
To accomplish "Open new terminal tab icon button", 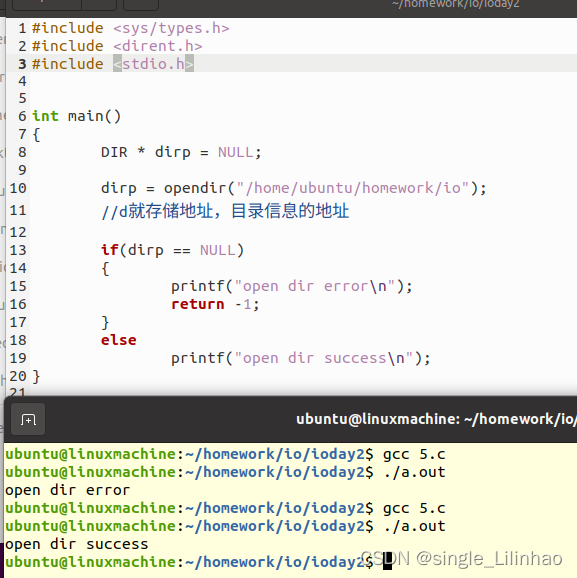I will tap(28, 419).
